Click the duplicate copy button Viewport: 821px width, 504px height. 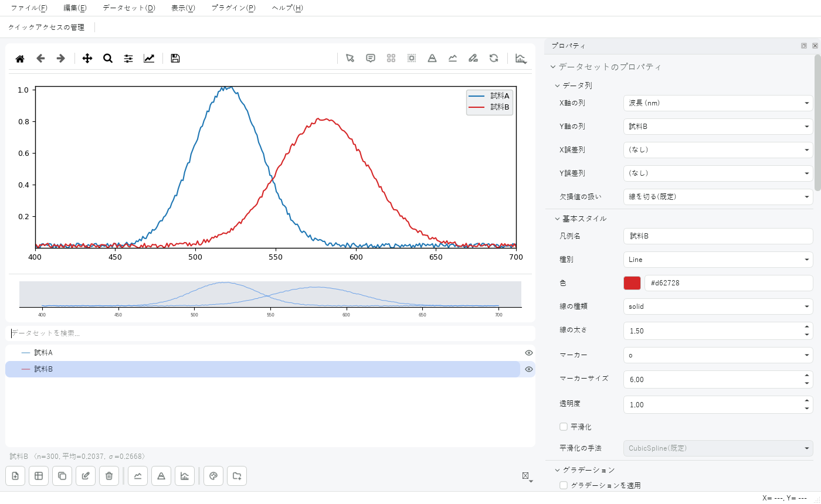coord(62,476)
